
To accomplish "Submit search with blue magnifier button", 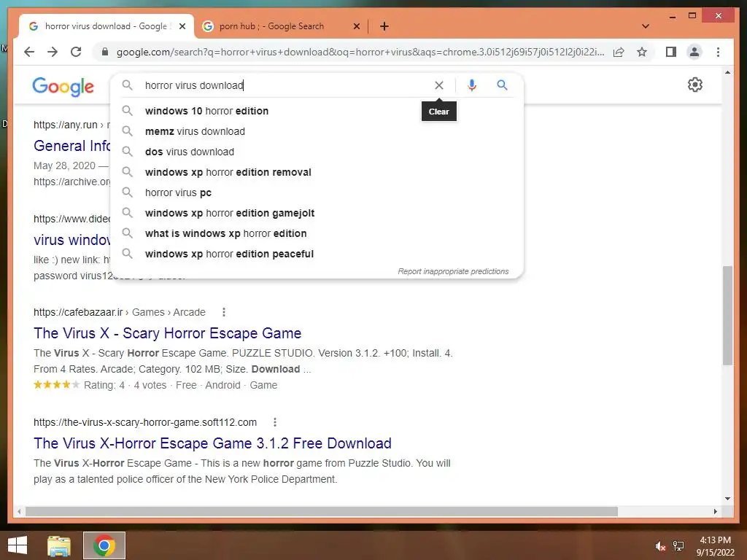I will pyautogui.click(x=502, y=85).
